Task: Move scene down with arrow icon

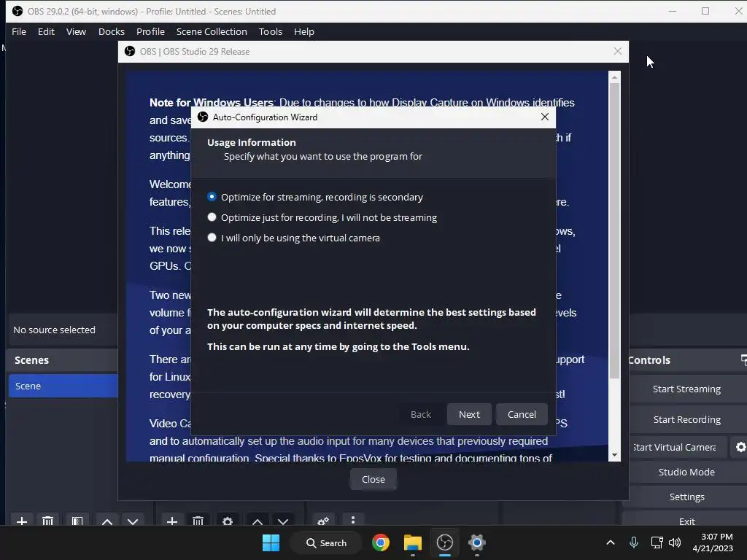Action: click(133, 521)
